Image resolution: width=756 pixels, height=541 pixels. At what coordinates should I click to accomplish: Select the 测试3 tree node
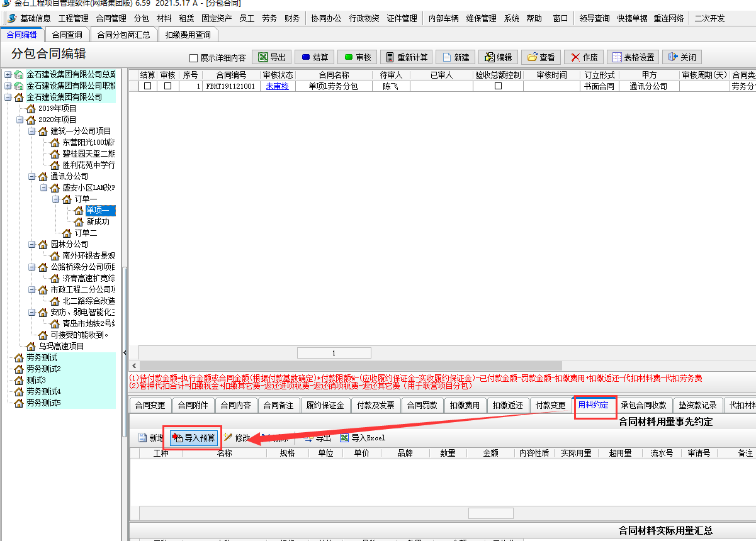click(x=36, y=380)
